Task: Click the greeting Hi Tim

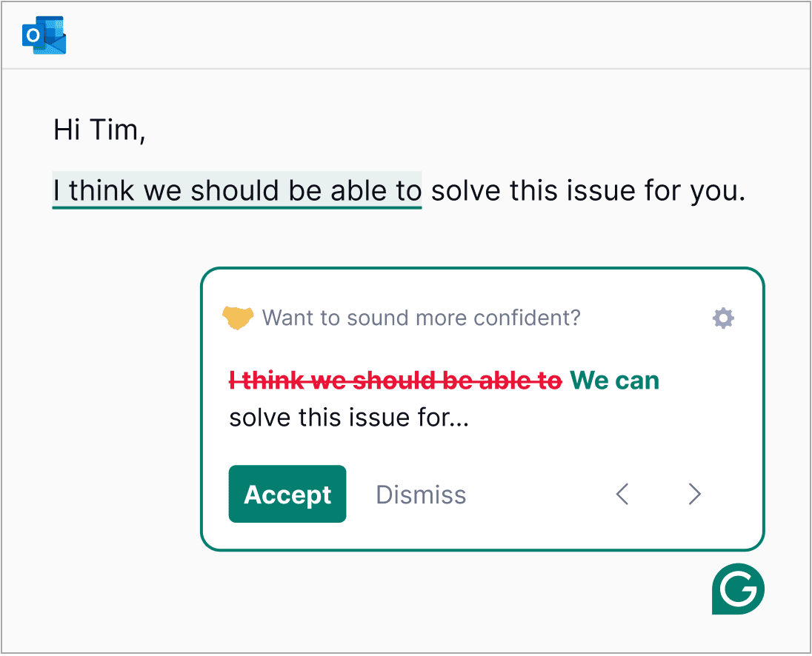Action: tap(99, 129)
